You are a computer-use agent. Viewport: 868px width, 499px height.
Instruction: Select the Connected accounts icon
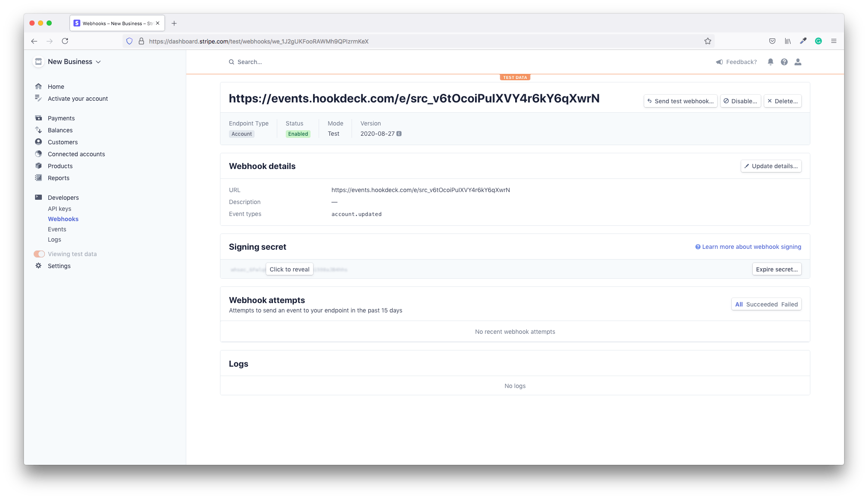38,154
